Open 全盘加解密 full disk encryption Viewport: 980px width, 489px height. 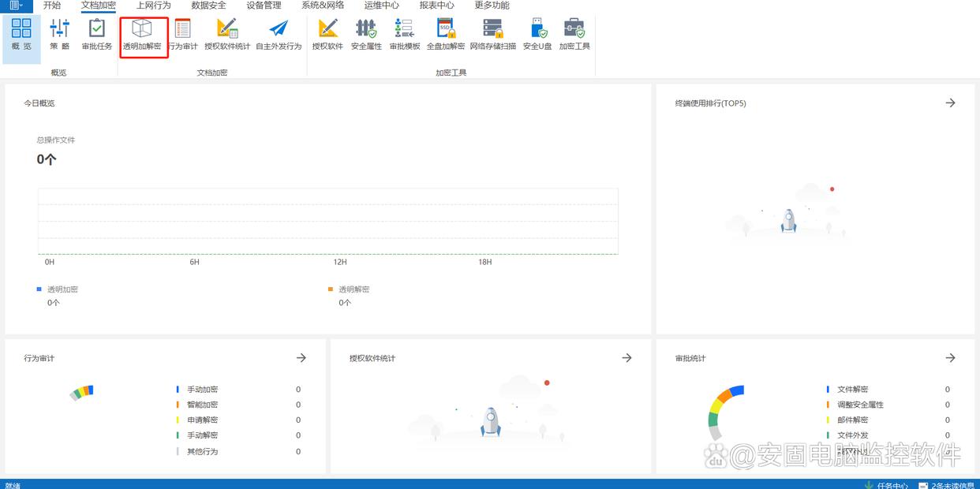click(x=445, y=35)
